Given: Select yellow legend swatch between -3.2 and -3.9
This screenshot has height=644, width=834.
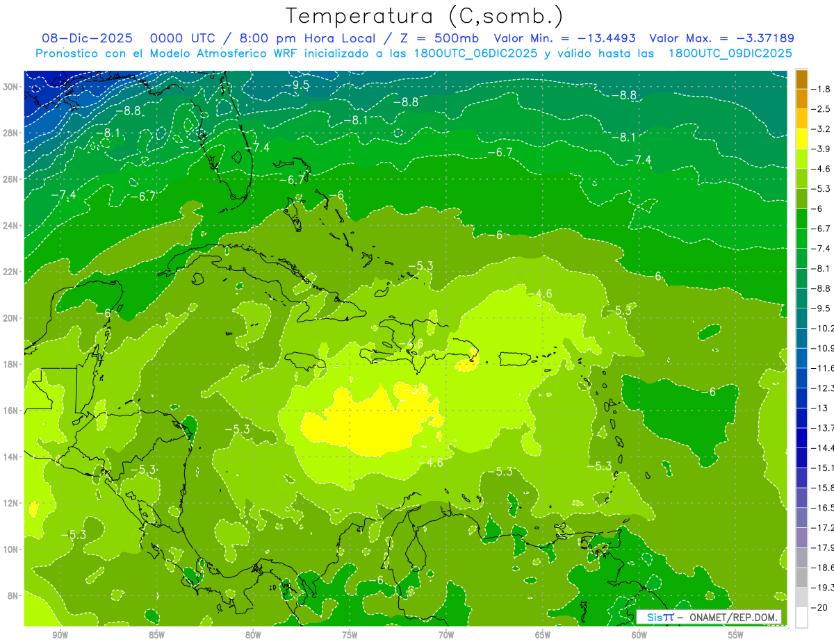Looking at the screenshot, I should pos(801,139).
